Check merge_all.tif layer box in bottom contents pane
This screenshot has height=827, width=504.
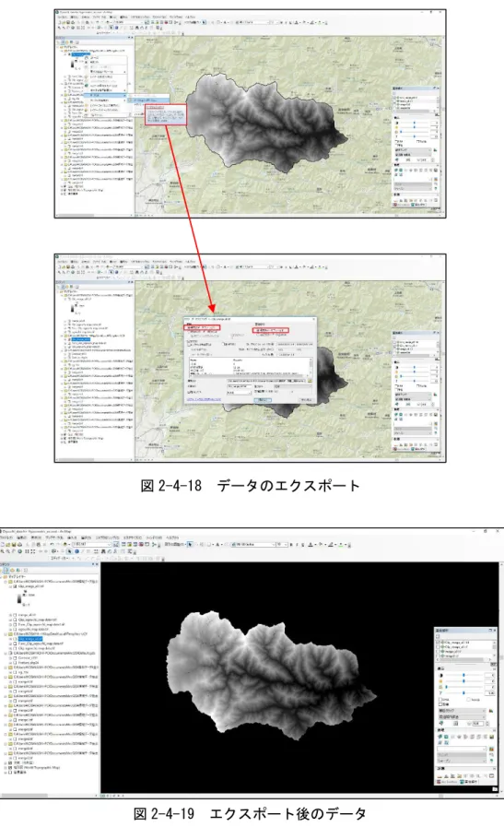click(14, 615)
